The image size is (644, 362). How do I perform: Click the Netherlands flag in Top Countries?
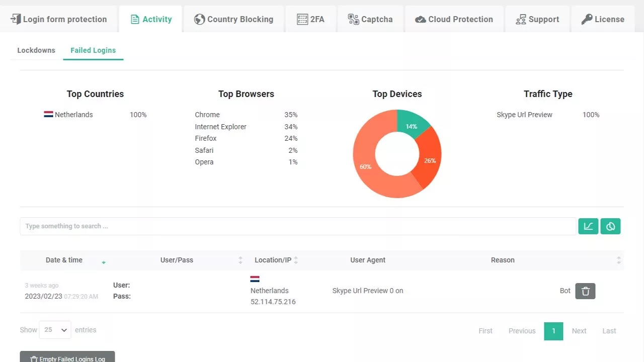[x=48, y=115]
